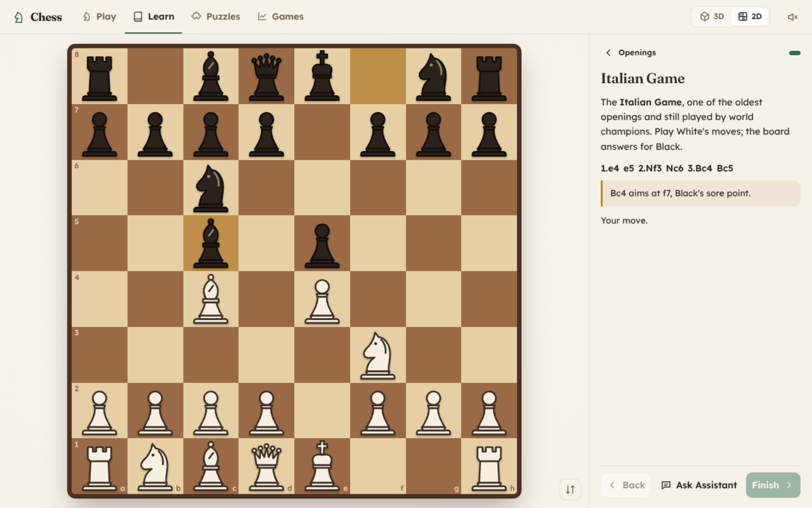Click the Italian Game heading

[x=642, y=78]
